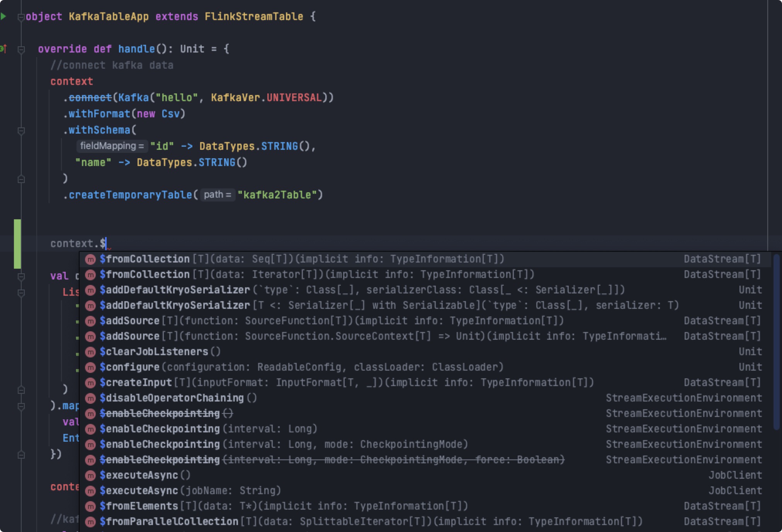Collapse the KafkaTableApp object fold marker
Screen dimensions: 782x532
pyautogui.click(x=21, y=17)
